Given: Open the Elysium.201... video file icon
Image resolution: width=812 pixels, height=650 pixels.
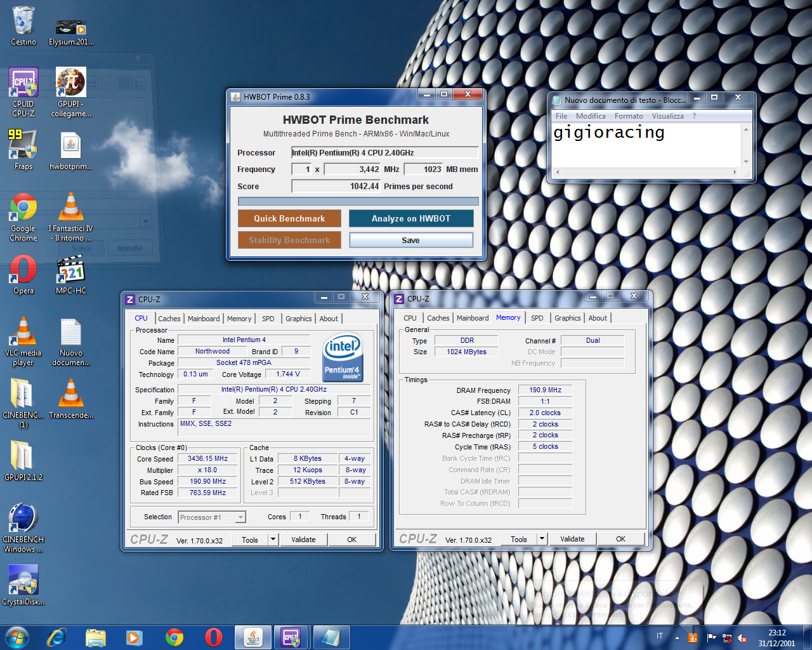Looking at the screenshot, I should pyautogui.click(x=71, y=30).
